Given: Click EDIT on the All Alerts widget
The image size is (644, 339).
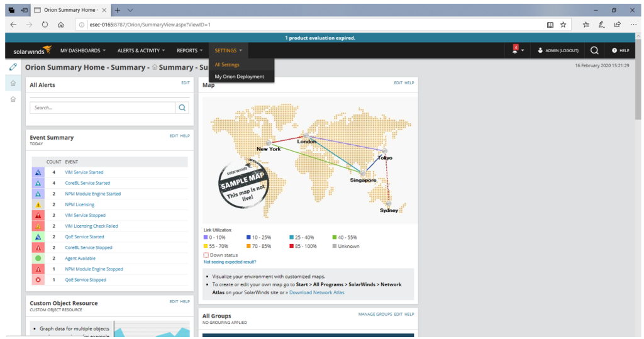Looking at the screenshot, I should pyautogui.click(x=186, y=82).
